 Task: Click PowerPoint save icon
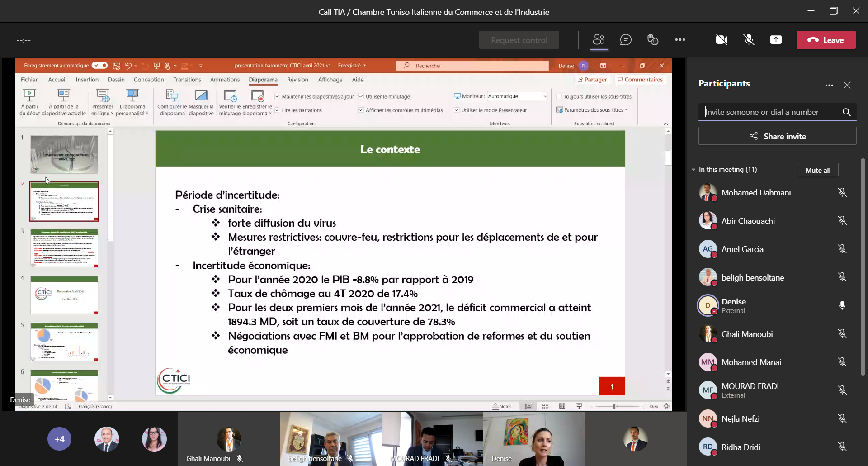tap(116, 66)
